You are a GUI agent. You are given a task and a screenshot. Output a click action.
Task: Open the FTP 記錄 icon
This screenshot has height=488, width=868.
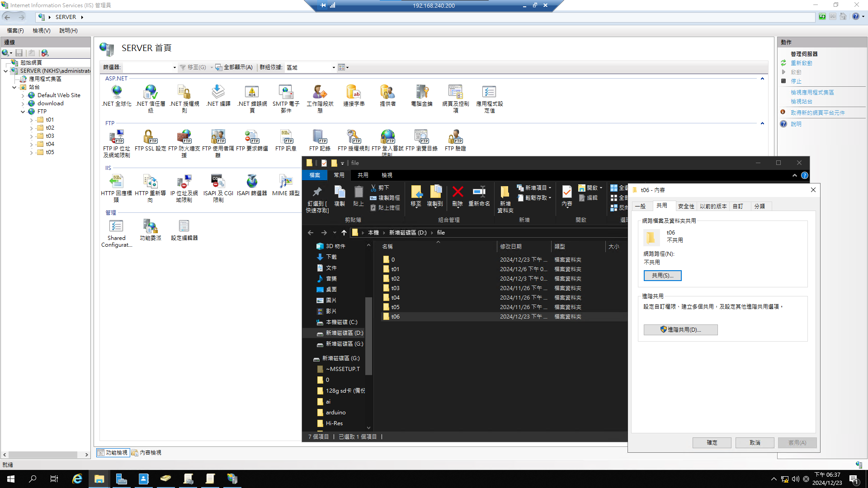coord(320,140)
